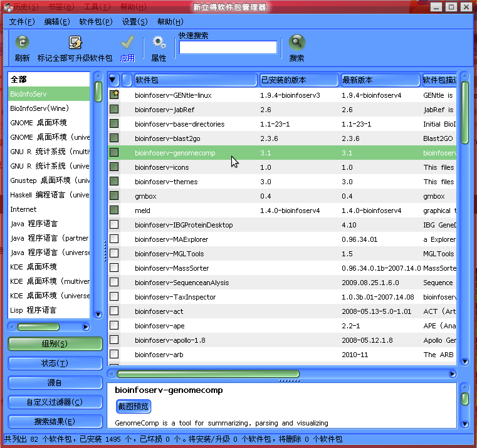Click the 组别(S) filter button
Viewport: 477px width, 448px height.
[x=55, y=344]
